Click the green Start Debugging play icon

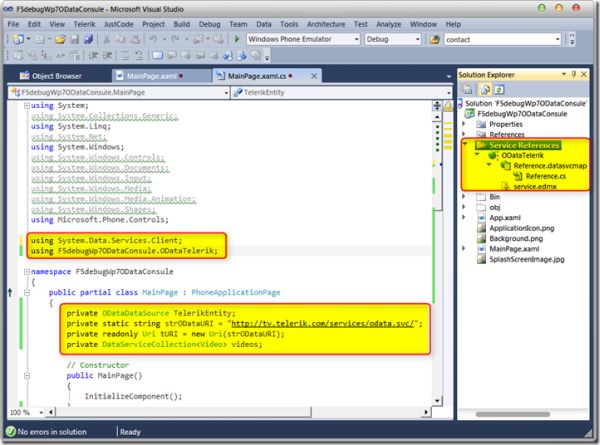pyautogui.click(x=237, y=39)
